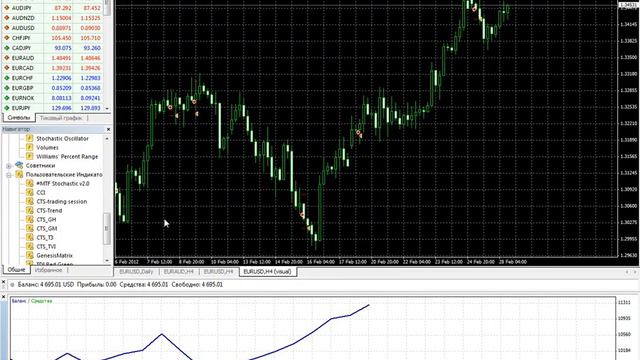Click the Navigator tree scroll-down arrow
The width and height of the screenshot is (640, 360).
107,260
